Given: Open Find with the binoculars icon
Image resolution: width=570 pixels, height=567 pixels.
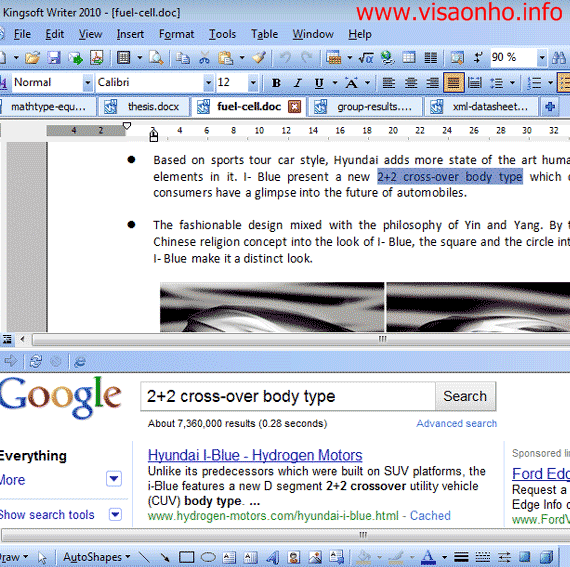Looking at the screenshot, I should [x=559, y=57].
